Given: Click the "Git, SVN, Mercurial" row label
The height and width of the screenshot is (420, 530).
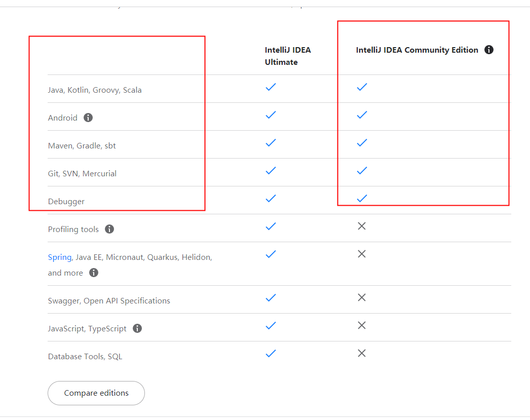Looking at the screenshot, I should tap(82, 173).
